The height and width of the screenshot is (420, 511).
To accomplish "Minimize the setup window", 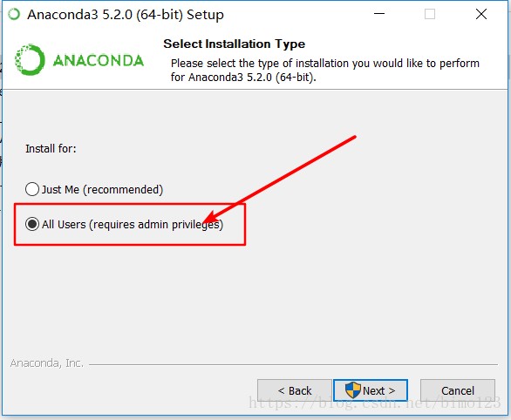I will click(x=379, y=14).
